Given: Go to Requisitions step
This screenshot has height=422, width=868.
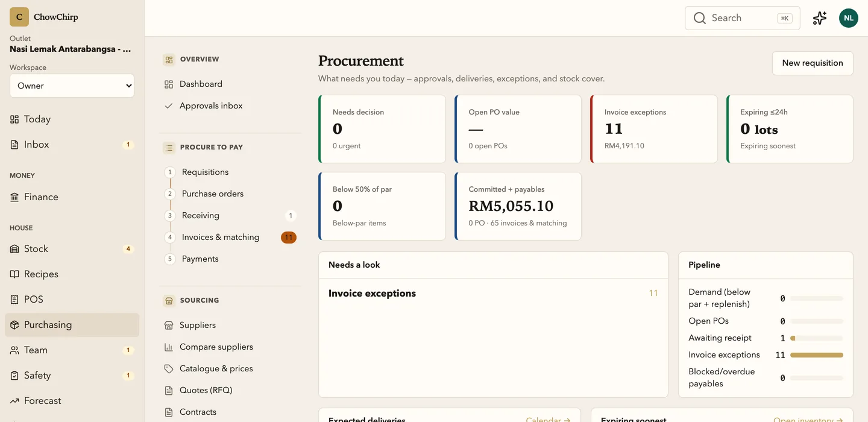Looking at the screenshot, I should point(230,172).
